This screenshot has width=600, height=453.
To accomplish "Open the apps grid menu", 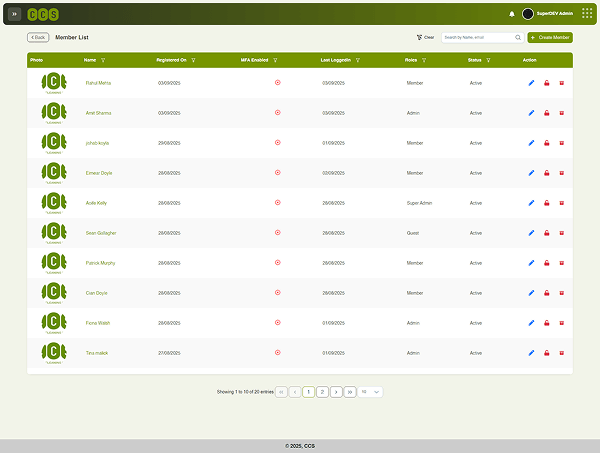I will tap(587, 14).
